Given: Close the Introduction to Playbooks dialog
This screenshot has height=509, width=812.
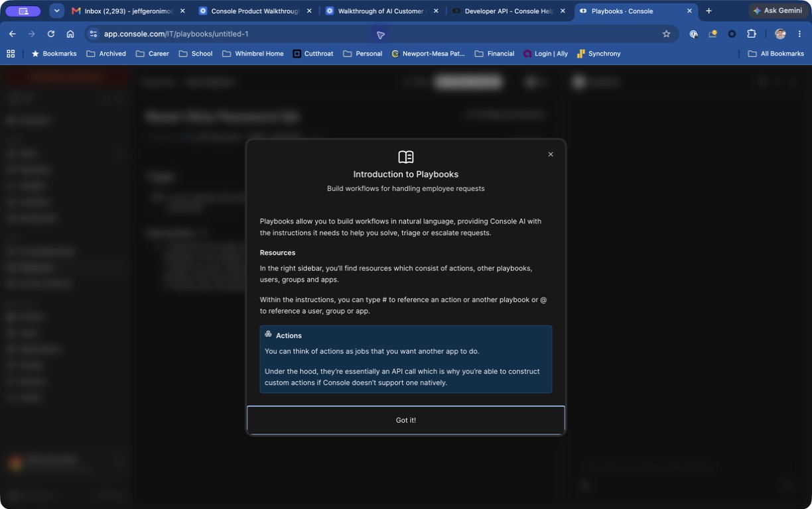Looking at the screenshot, I should (x=551, y=154).
